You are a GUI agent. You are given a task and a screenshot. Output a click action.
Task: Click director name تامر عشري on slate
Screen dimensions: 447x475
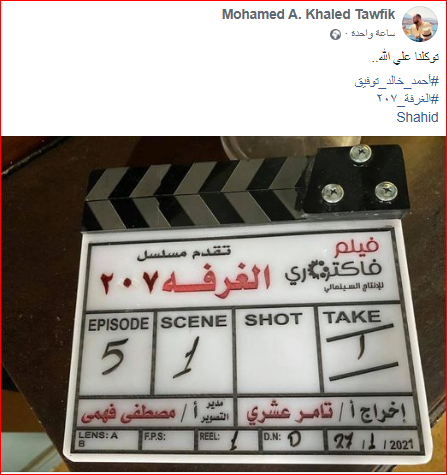tap(290, 414)
